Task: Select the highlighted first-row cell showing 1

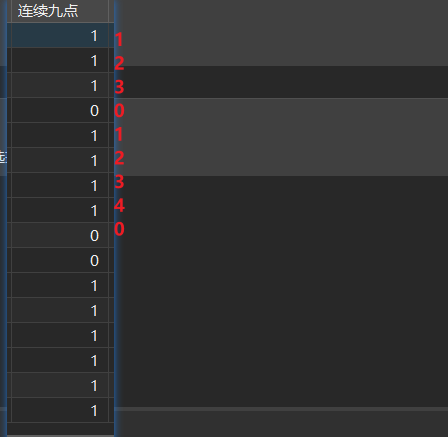Action: tap(60, 35)
